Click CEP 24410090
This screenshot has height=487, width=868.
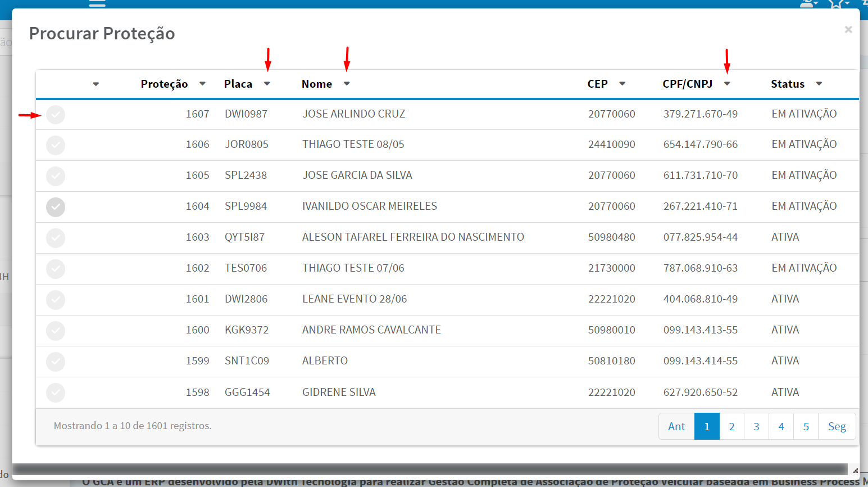[612, 145]
